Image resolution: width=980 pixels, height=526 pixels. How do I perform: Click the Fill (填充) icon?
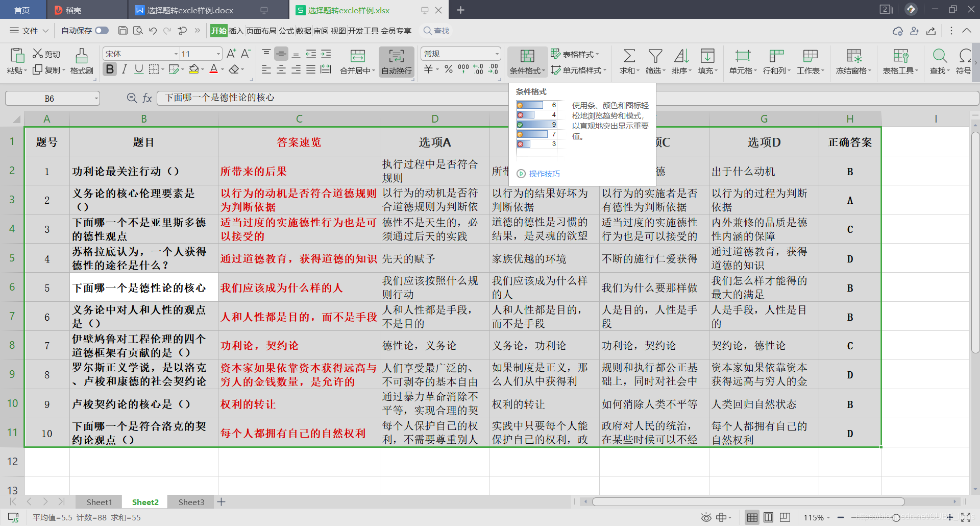point(707,56)
